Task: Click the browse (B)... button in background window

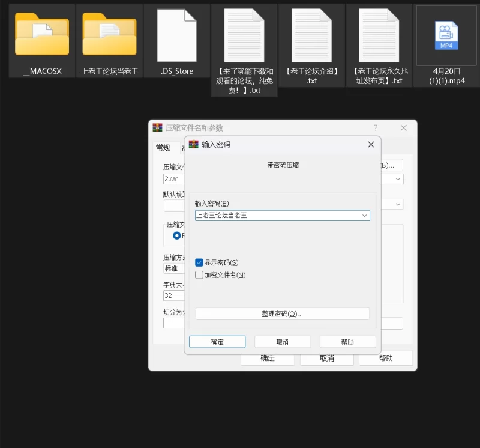Action: pos(392,165)
